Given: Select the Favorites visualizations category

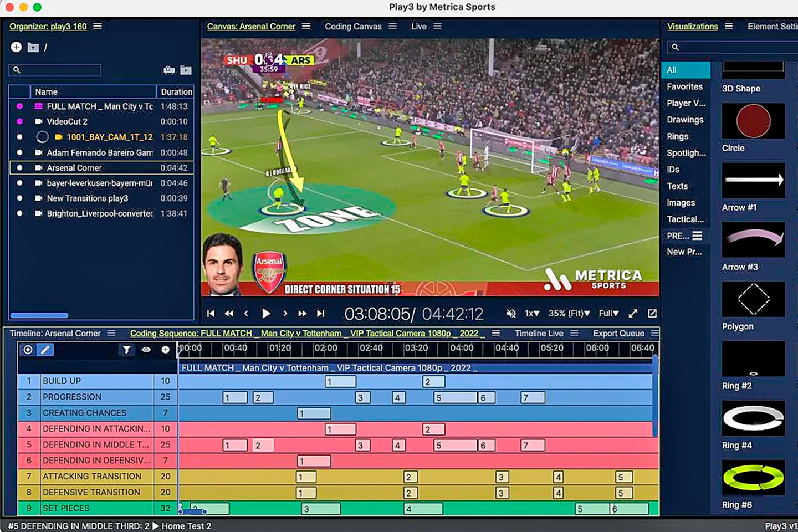Looking at the screenshot, I should (x=685, y=86).
